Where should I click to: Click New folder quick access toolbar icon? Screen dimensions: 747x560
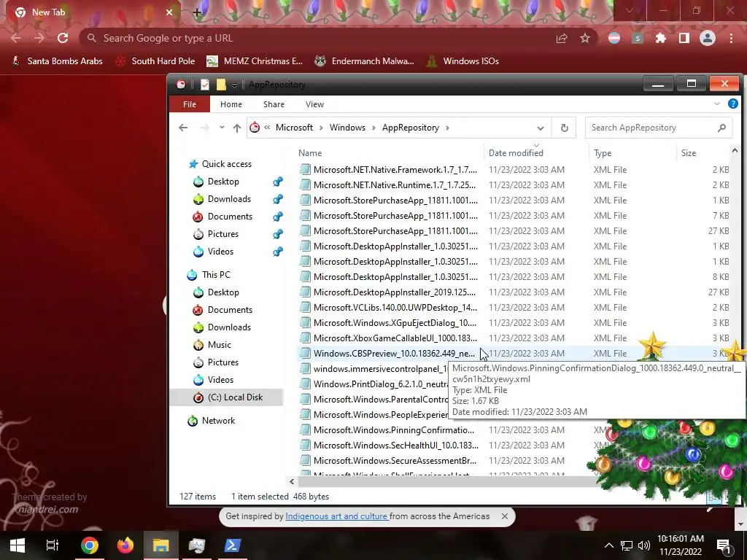click(x=221, y=85)
